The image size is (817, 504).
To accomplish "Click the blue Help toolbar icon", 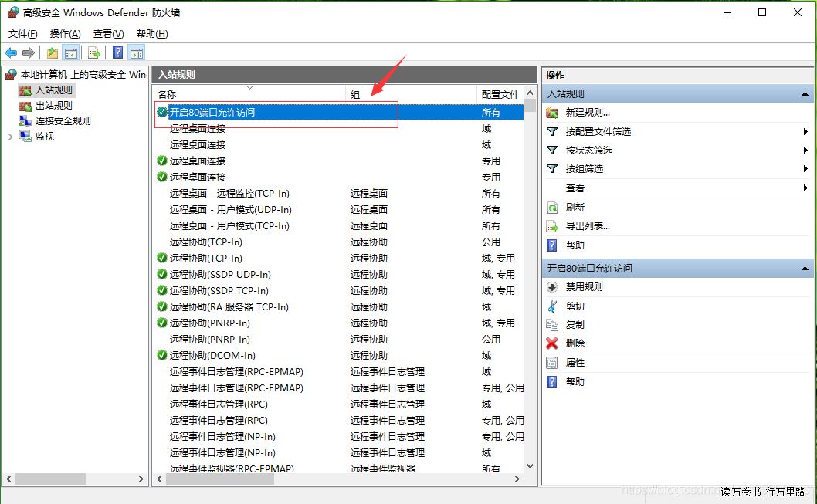I will (117, 52).
